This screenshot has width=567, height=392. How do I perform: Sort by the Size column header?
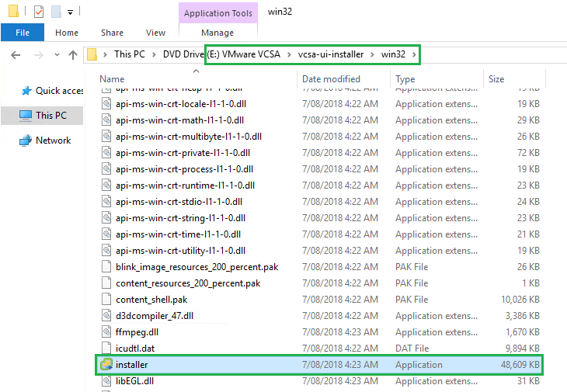click(496, 79)
